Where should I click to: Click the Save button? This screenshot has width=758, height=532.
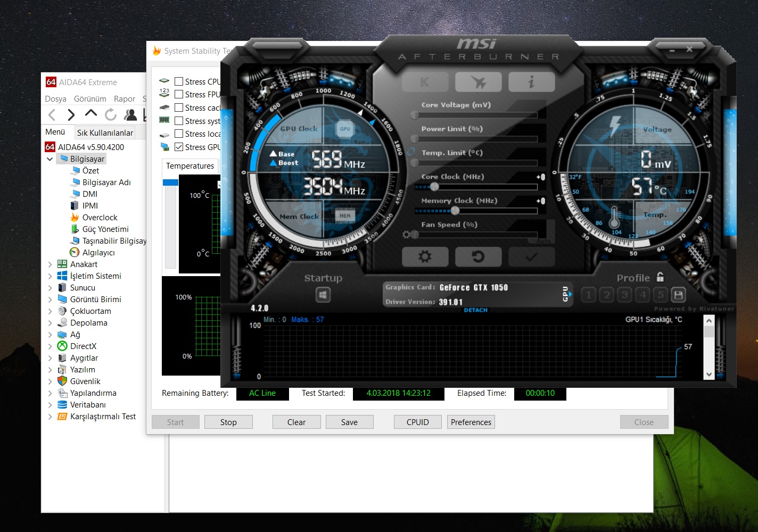coord(349,422)
